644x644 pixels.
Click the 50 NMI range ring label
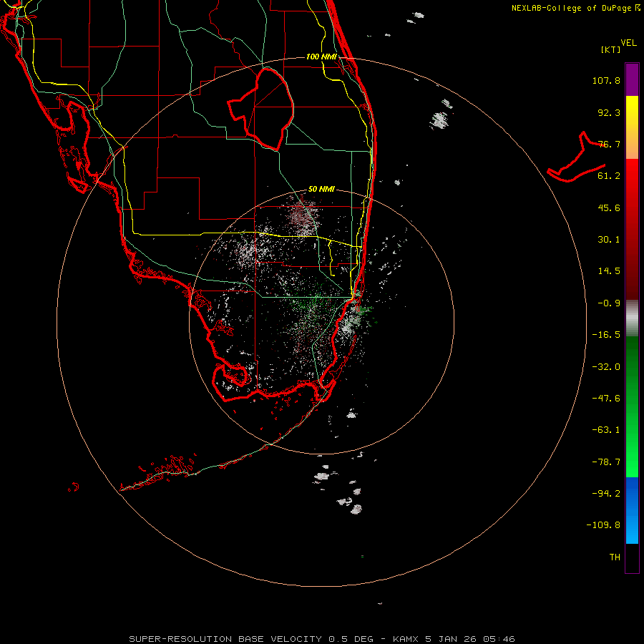321,189
